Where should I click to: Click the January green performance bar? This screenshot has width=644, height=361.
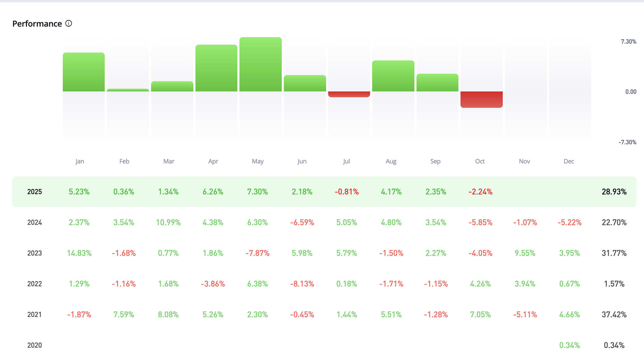[84, 72]
